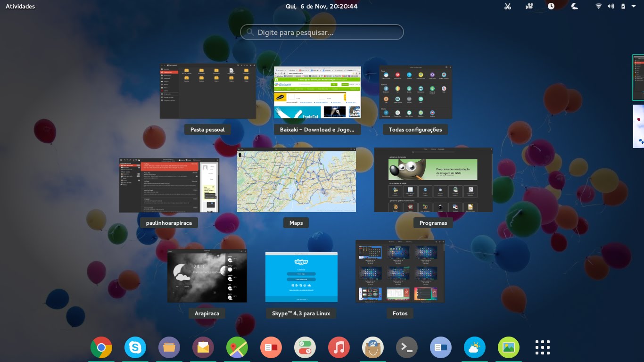Open the Software store bag icon
The height and width of the screenshot is (362, 644).
click(372, 347)
